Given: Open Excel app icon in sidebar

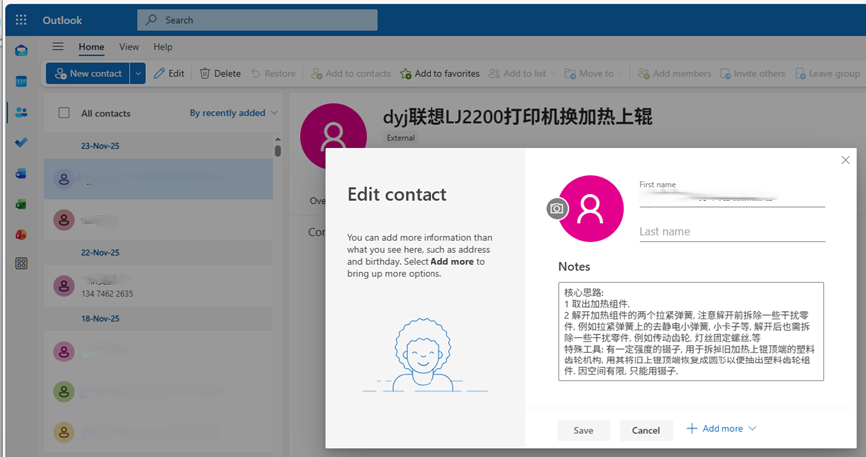Looking at the screenshot, I should tap(21, 204).
